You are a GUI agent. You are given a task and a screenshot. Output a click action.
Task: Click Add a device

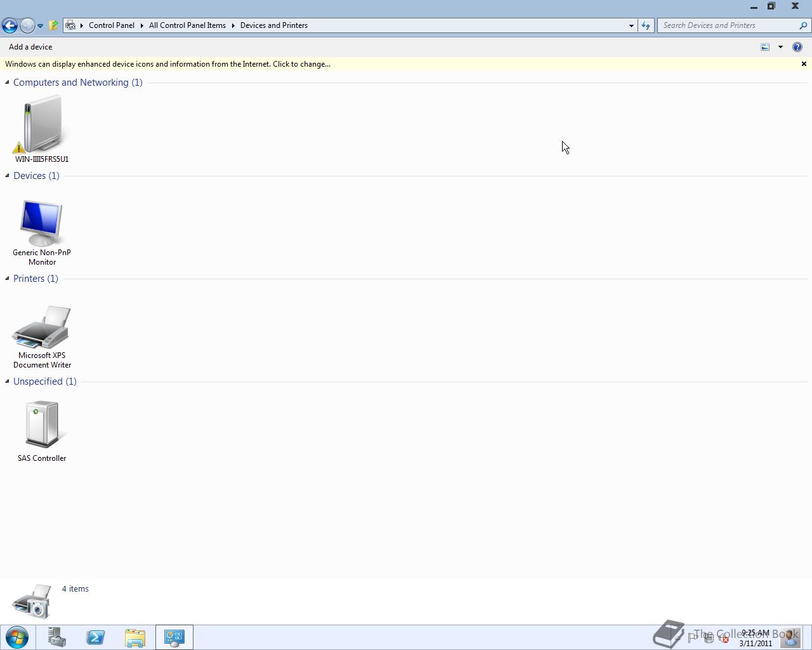[30, 47]
